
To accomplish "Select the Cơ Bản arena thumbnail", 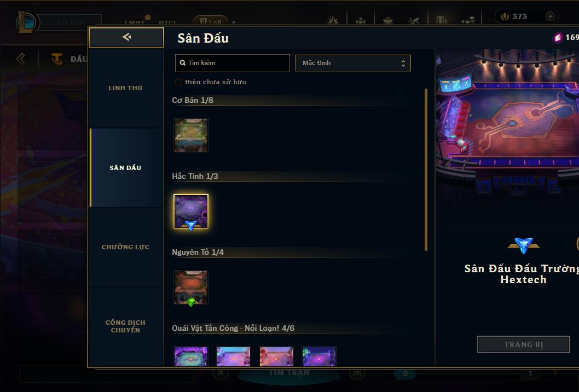I will (x=191, y=136).
